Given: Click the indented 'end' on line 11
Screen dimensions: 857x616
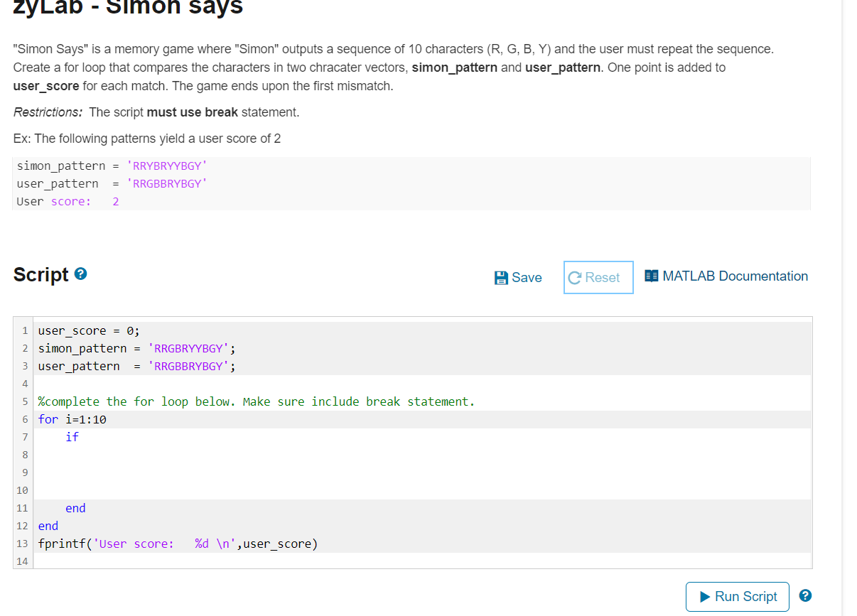Looking at the screenshot, I should tap(75, 508).
